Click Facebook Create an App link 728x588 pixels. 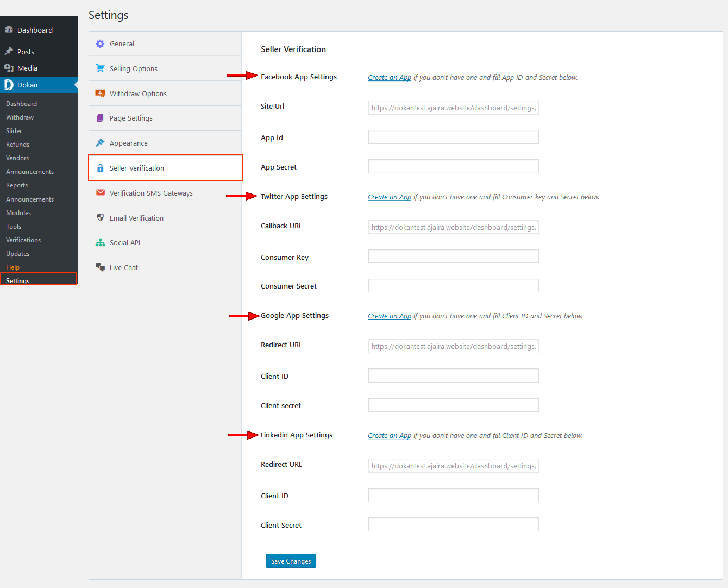(390, 78)
